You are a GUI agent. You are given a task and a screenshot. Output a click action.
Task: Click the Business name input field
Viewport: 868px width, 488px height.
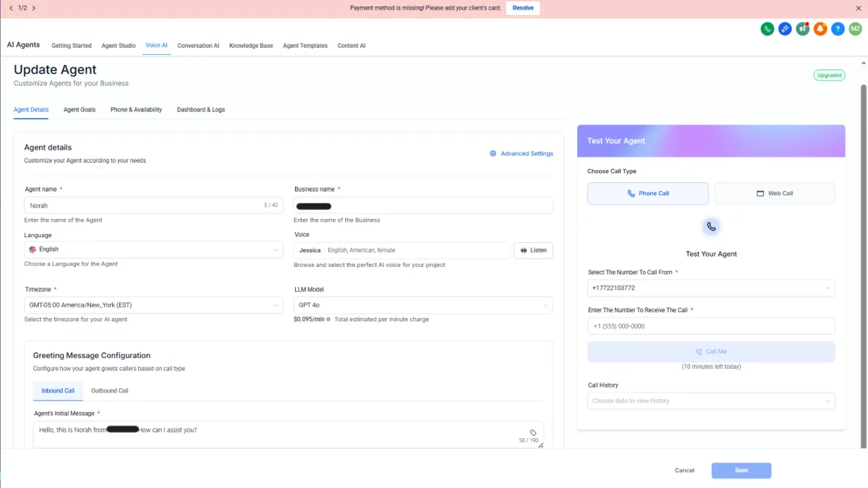click(x=424, y=205)
